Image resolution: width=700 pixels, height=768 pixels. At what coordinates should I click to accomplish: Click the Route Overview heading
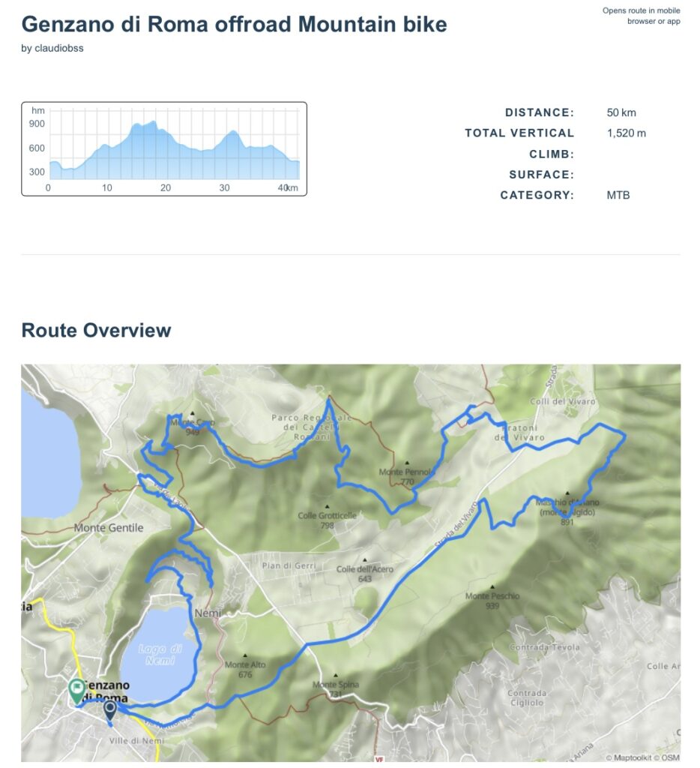tap(96, 330)
